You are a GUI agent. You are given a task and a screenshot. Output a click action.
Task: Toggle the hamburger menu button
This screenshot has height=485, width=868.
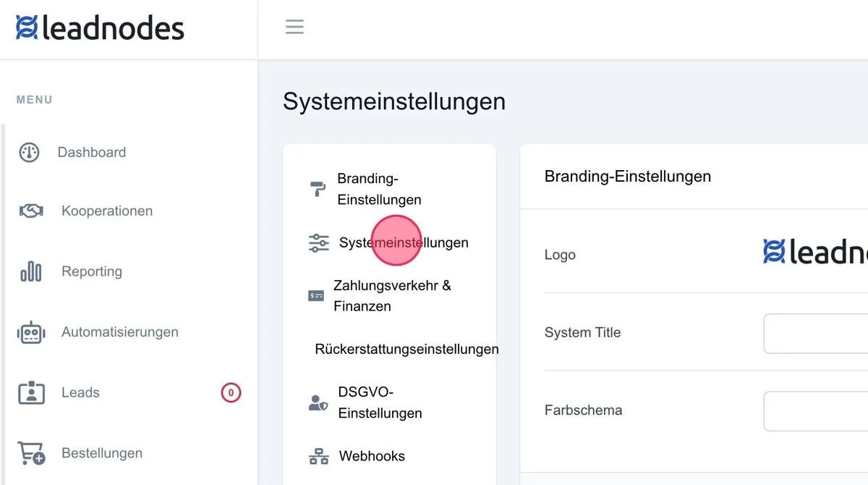coord(294,27)
